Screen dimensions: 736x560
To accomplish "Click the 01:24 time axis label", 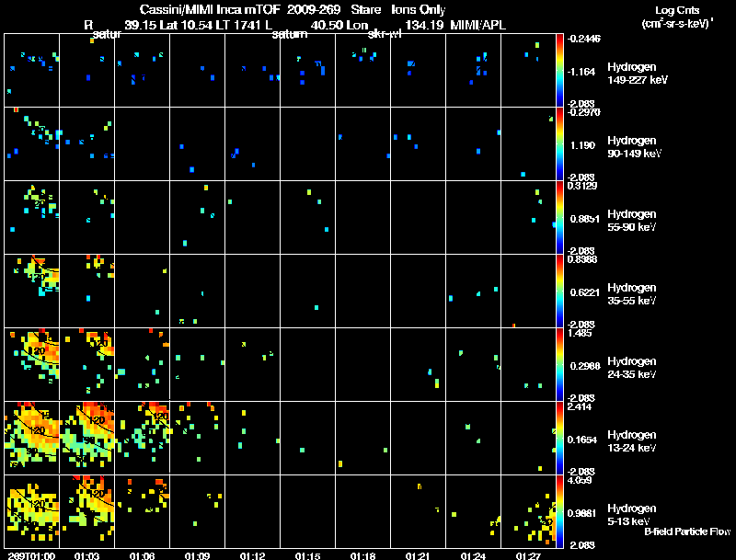I will pos(473,555).
